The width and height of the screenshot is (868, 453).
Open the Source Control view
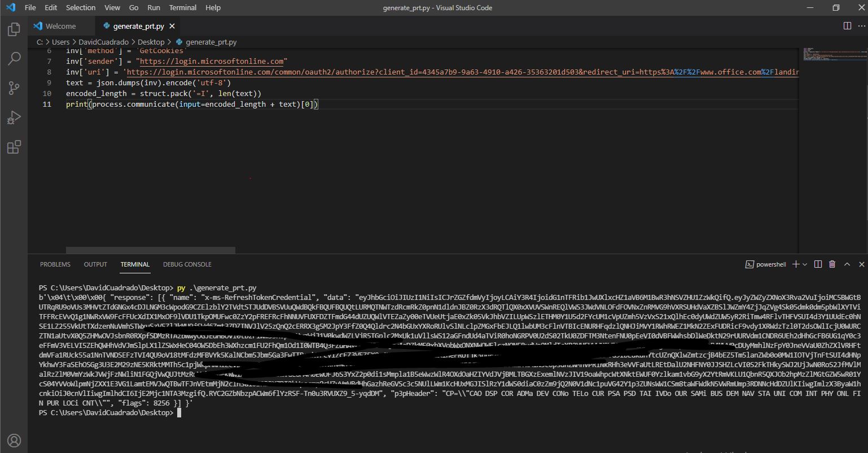pyautogui.click(x=14, y=88)
